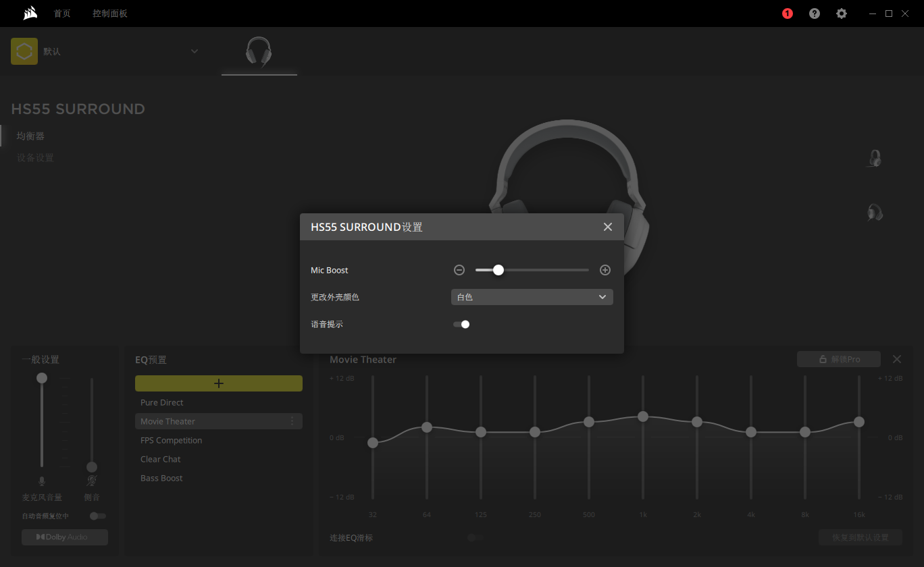Open the help question mark icon
The width and height of the screenshot is (924, 567).
tap(815, 13)
